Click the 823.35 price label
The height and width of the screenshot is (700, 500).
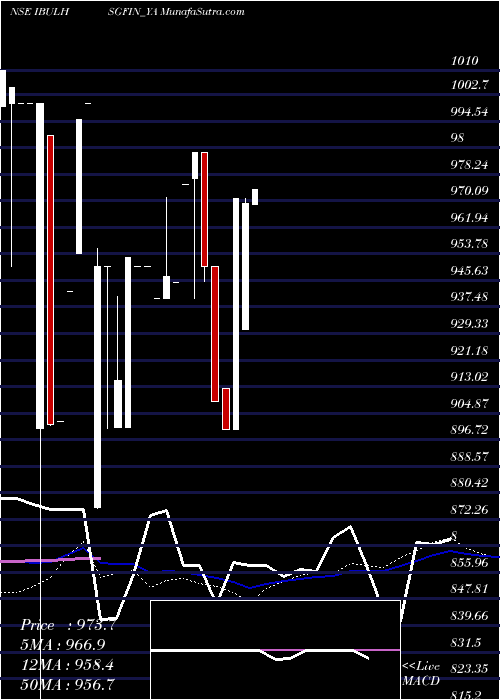click(469, 669)
